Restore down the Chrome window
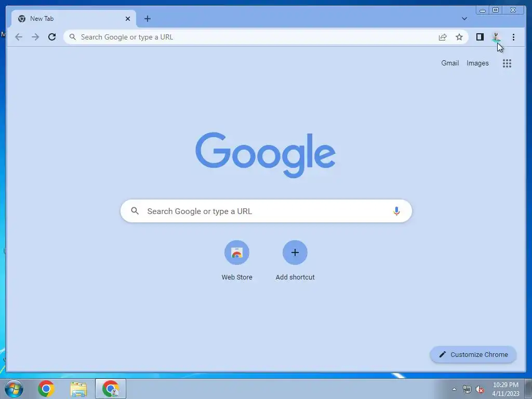The image size is (532, 399). pyautogui.click(x=495, y=10)
